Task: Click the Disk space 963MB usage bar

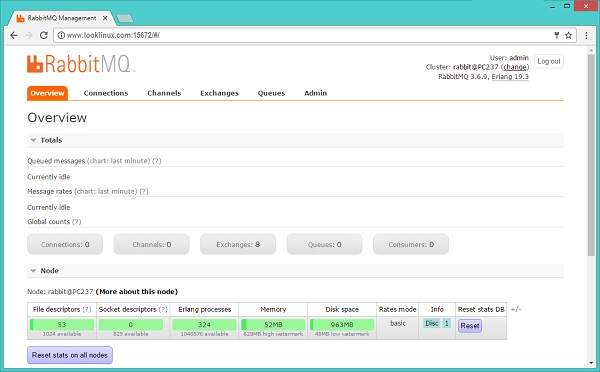Action: 342,325
